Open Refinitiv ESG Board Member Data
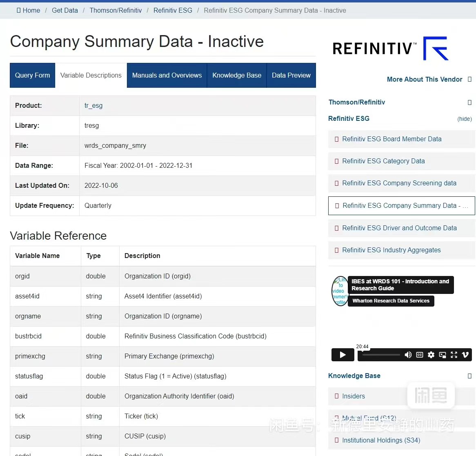 point(391,139)
